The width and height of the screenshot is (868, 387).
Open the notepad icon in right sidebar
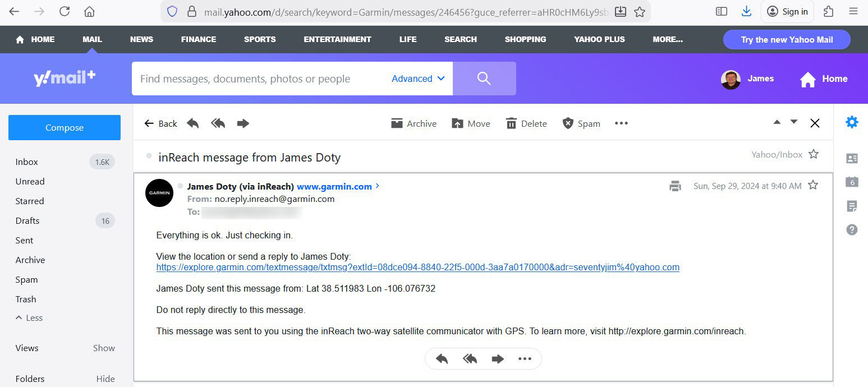[852, 206]
